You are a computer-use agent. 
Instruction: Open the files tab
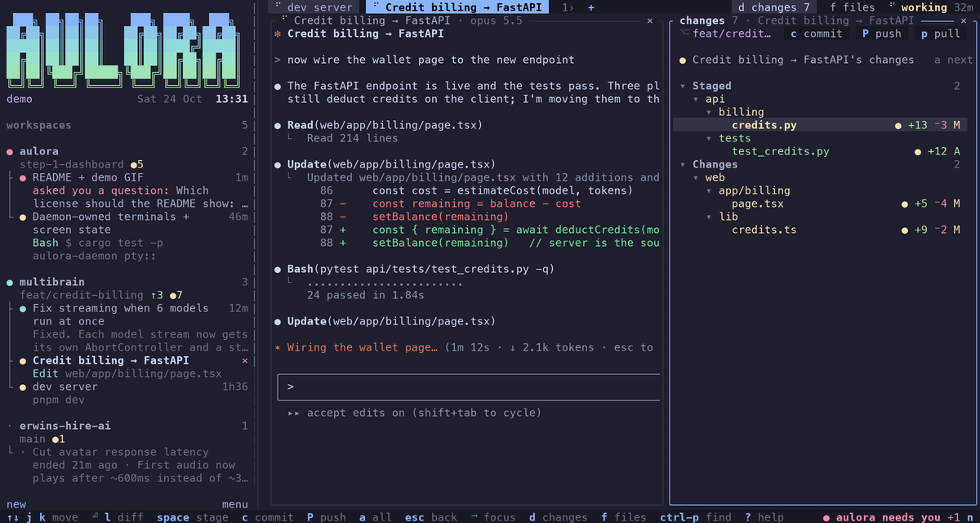pyautogui.click(x=853, y=7)
